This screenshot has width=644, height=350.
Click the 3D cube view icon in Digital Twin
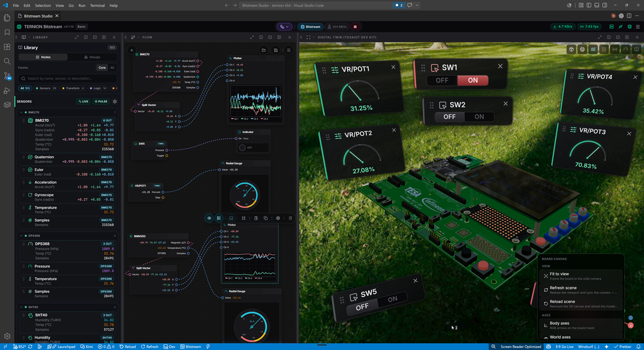572,49
